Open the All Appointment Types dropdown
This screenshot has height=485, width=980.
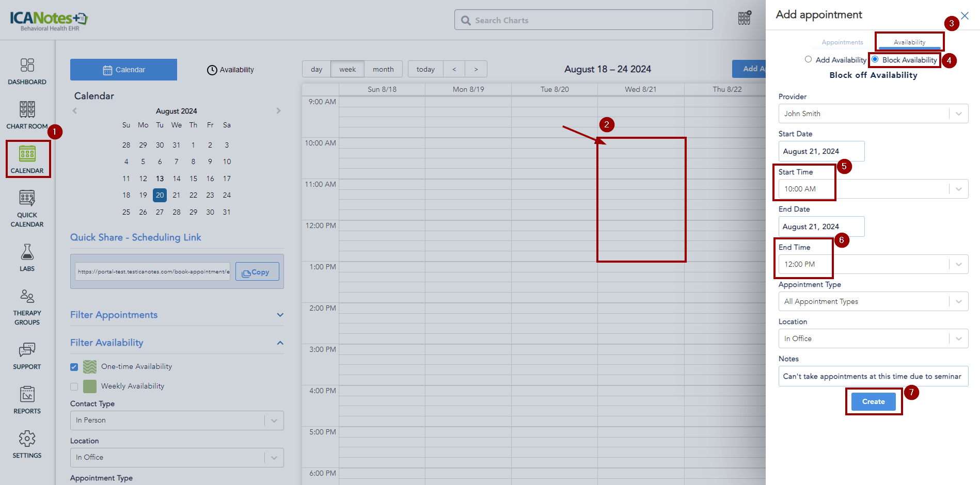pos(873,301)
